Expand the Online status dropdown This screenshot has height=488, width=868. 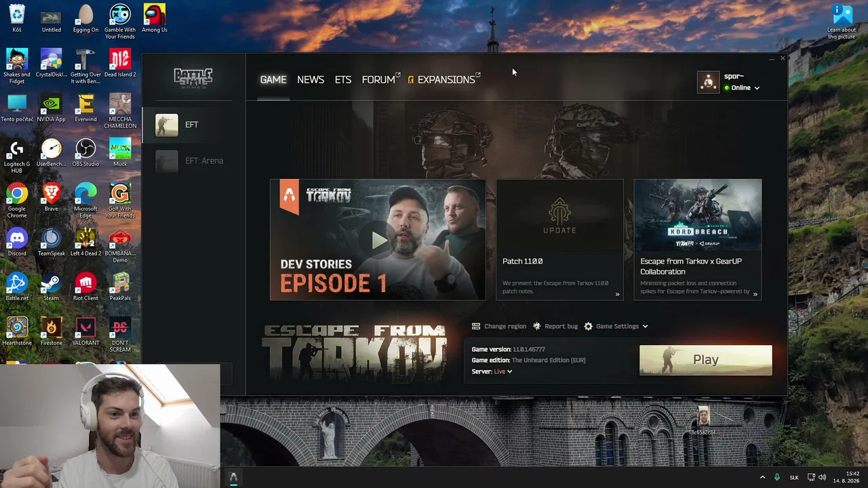point(742,88)
